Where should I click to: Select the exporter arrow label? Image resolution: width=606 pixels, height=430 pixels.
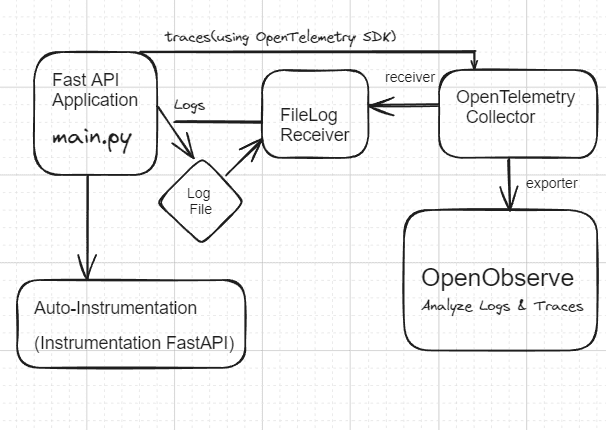(x=550, y=183)
